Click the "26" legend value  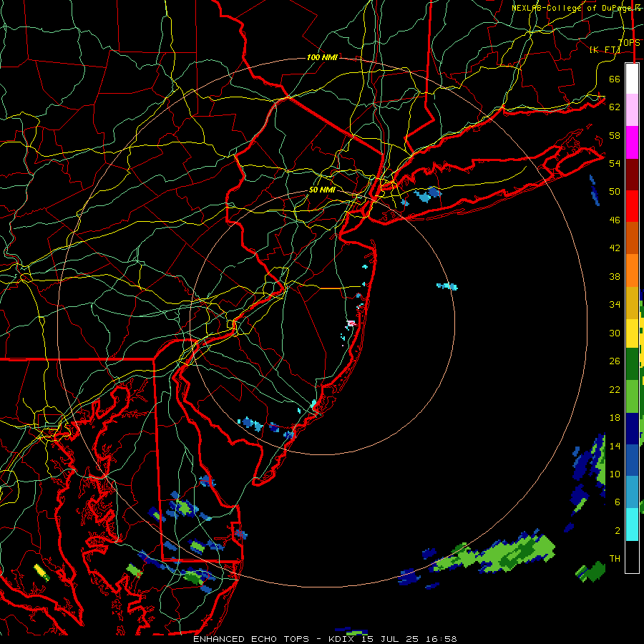tap(615, 361)
